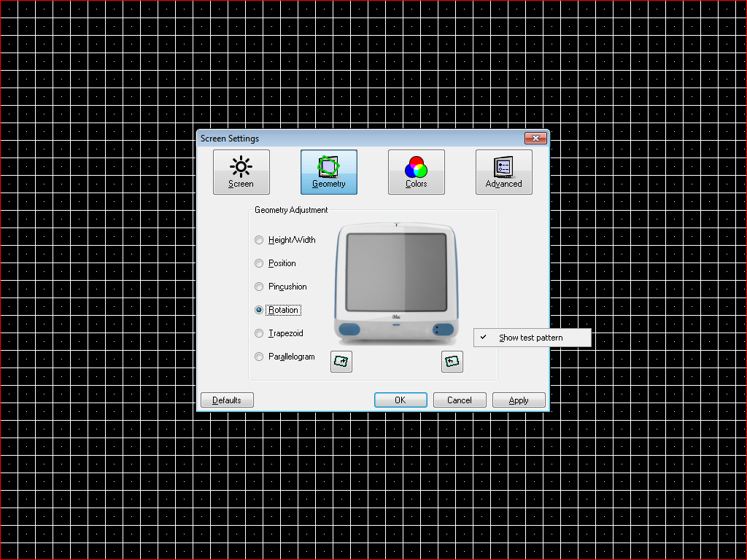Click the Cancel button
The height and width of the screenshot is (560, 747).
[460, 400]
